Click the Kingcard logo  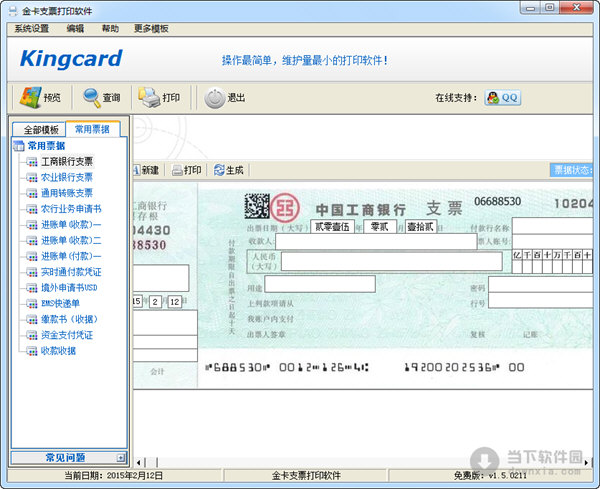71,59
